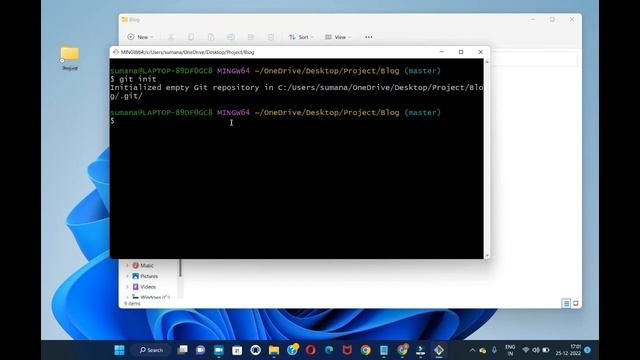
Task: Open Microsoft Store from the taskbar
Action: [237, 350]
